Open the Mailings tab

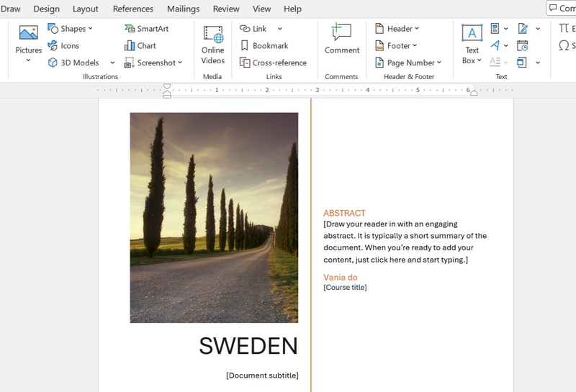click(x=184, y=9)
